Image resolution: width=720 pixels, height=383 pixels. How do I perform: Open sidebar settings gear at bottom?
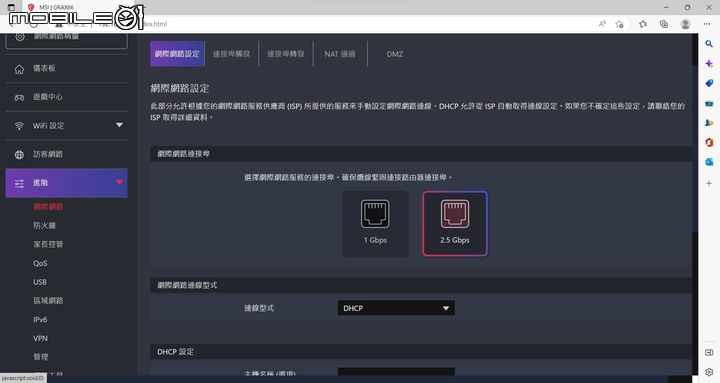tap(709, 372)
